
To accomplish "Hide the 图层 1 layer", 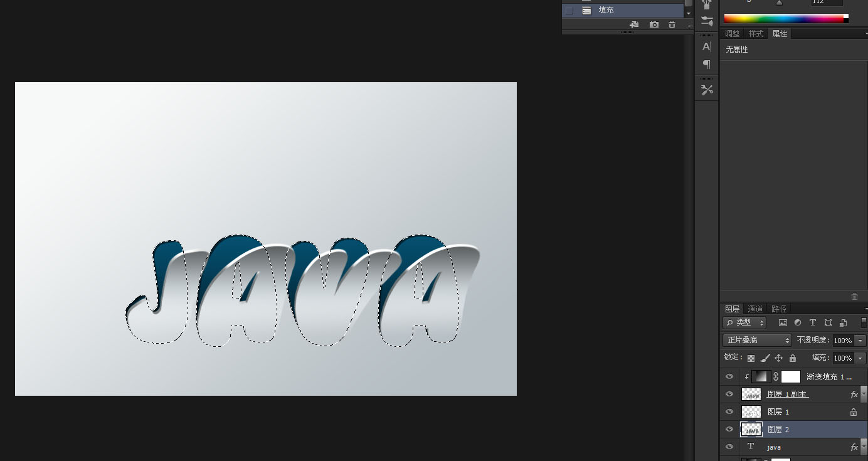I will (x=729, y=411).
